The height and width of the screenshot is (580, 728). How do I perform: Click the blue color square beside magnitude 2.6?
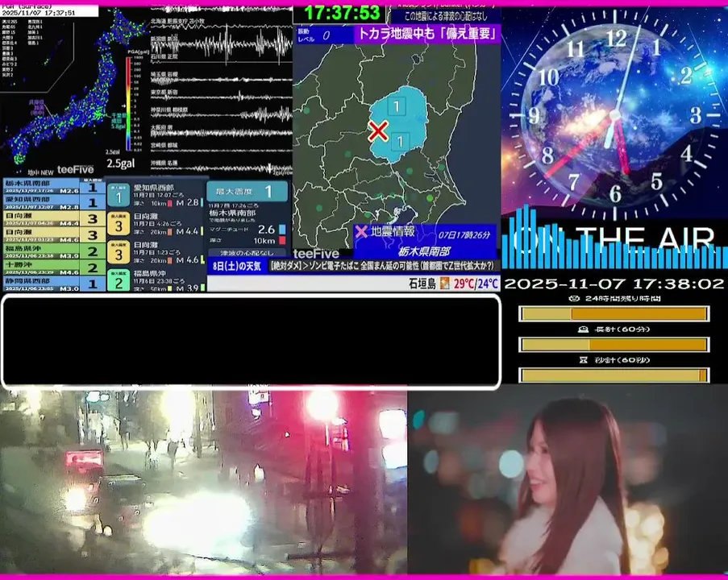pyautogui.click(x=282, y=230)
